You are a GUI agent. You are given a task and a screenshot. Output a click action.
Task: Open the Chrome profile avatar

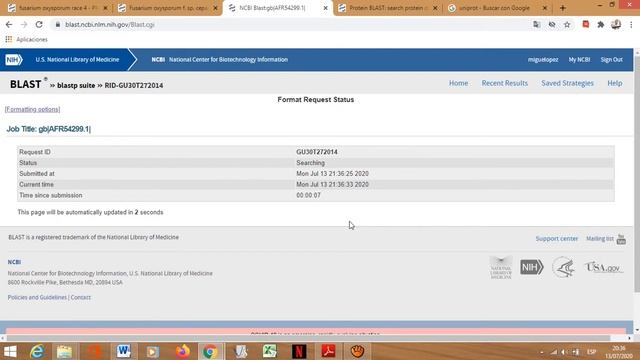[x=616, y=24]
